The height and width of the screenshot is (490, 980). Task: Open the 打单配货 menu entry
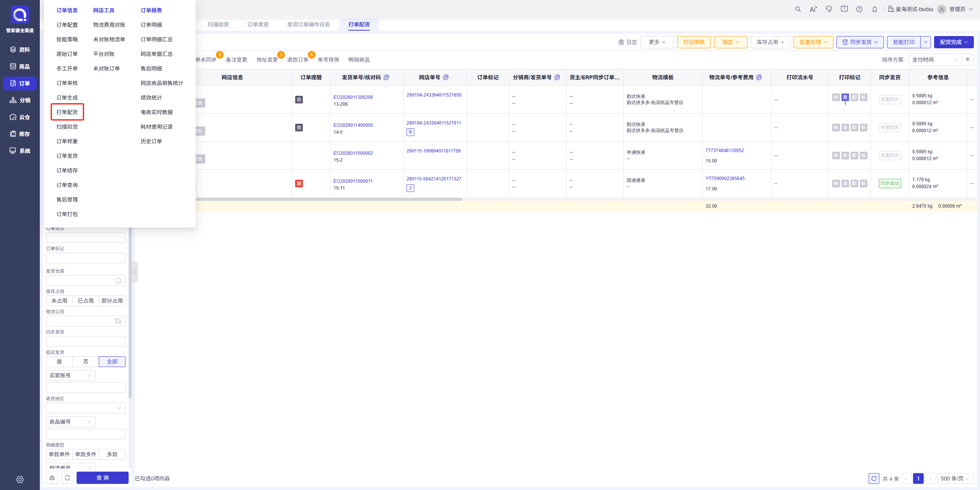(x=67, y=112)
